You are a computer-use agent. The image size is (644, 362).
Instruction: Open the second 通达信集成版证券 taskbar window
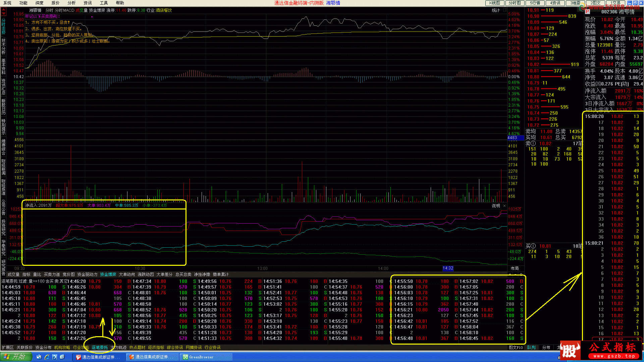(153, 357)
